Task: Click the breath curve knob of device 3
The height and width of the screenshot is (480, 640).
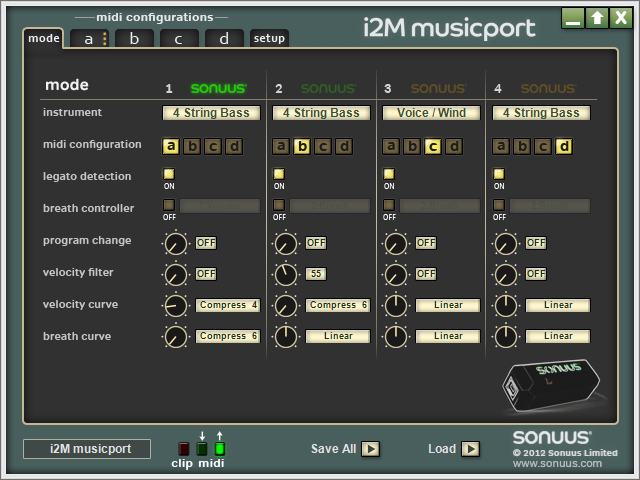Action: point(396,337)
